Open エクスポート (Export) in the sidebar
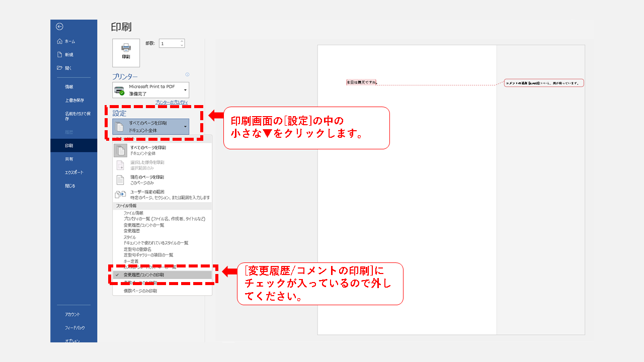644x362 pixels. click(73, 172)
